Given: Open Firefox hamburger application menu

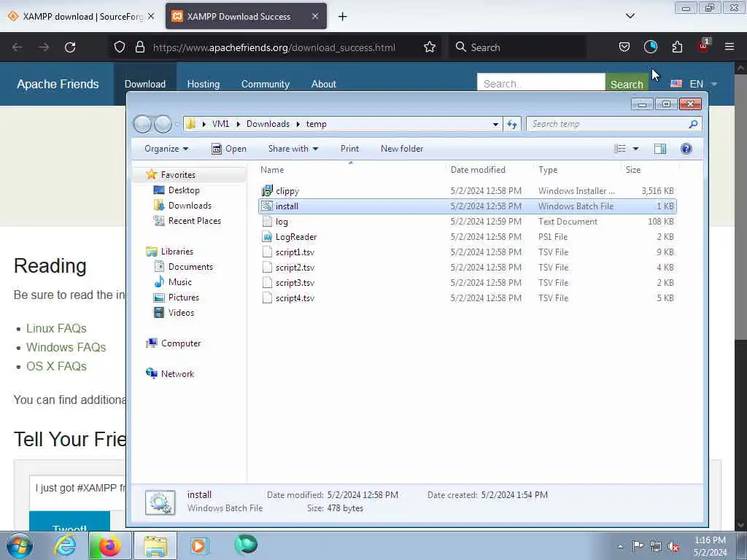Looking at the screenshot, I should [x=729, y=47].
